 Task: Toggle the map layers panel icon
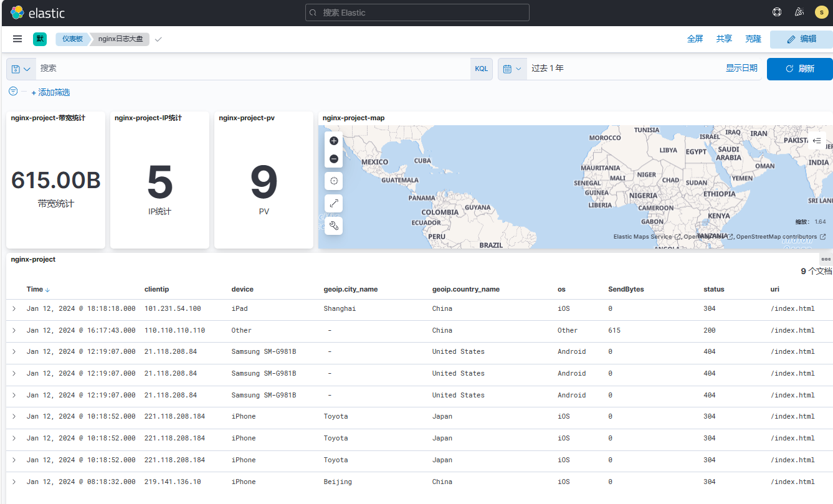(817, 141)
